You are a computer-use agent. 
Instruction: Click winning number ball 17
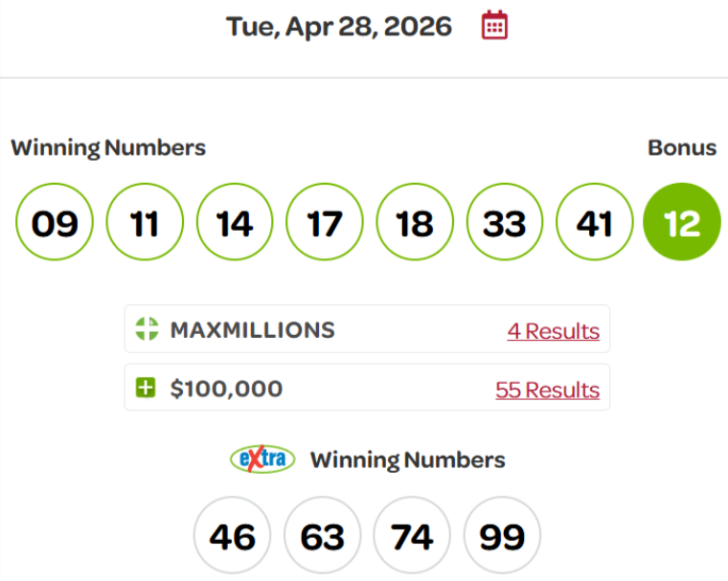point(325,223)
